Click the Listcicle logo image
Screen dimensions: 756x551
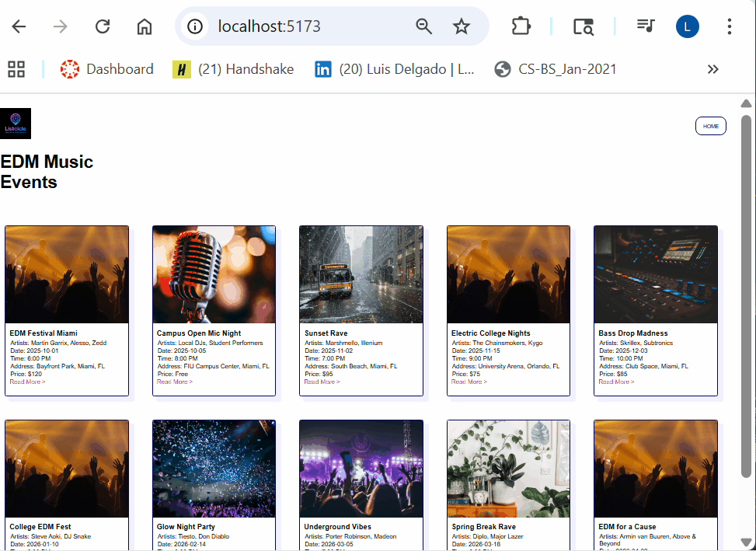click(x=16, y=124)
